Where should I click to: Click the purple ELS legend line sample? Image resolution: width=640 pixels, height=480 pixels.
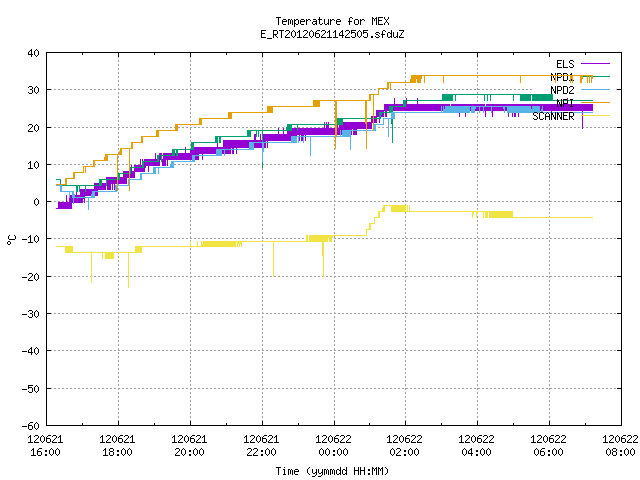click(x=595, y=64)
